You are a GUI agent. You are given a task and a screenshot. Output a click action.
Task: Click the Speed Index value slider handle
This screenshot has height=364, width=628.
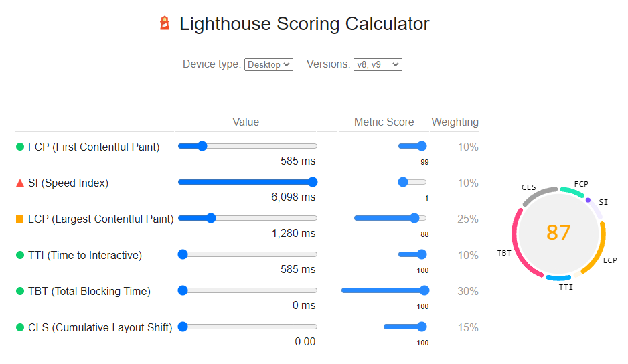313,182
